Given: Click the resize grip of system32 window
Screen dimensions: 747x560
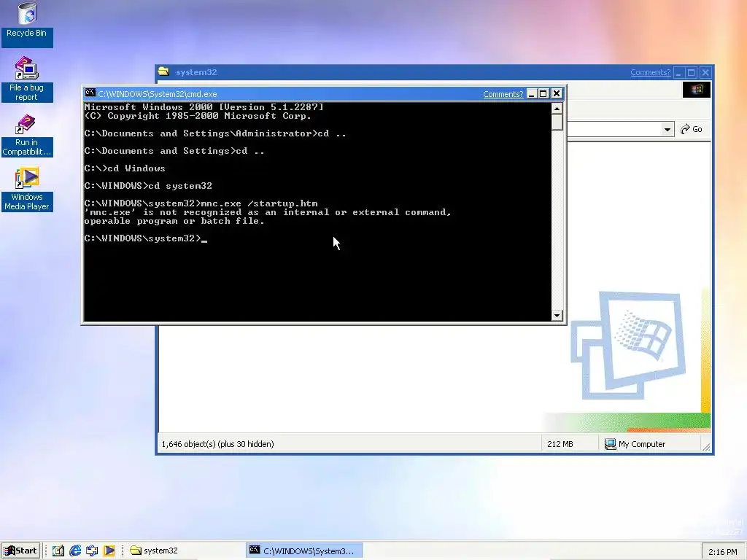Looking at the screenshot, I should pos(706,447).
